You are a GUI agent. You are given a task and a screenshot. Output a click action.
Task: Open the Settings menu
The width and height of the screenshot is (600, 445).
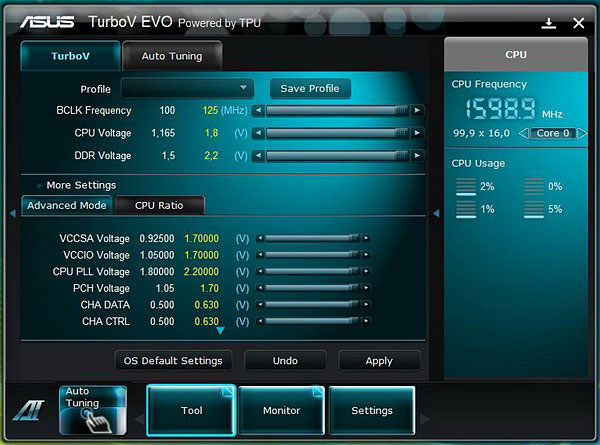pyautogui.click(x=372, y=410)
